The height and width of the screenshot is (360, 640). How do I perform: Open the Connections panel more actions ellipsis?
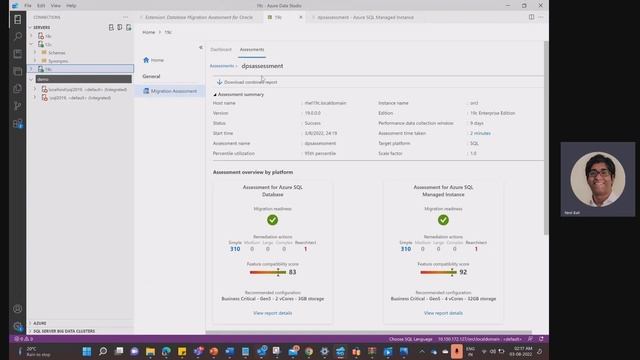tap(125, 17)
